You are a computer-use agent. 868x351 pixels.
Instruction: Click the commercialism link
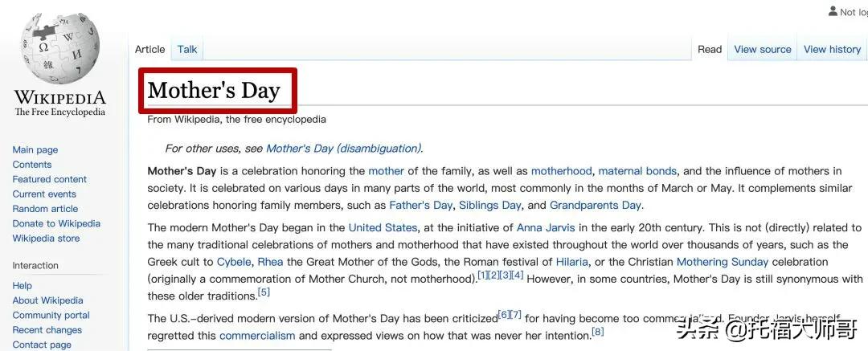[257, 336]
